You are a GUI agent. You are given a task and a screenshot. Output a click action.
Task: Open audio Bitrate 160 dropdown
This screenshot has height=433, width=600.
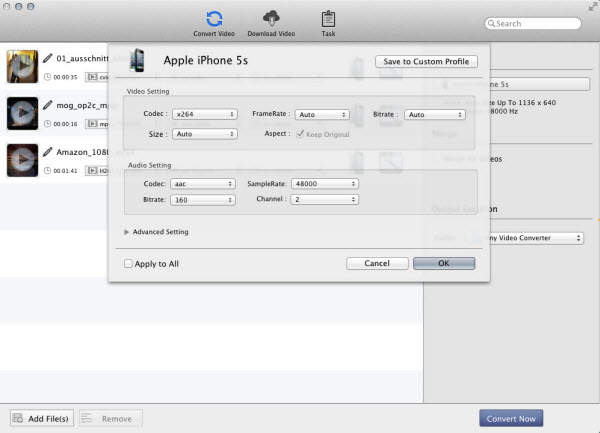point(203,200)
